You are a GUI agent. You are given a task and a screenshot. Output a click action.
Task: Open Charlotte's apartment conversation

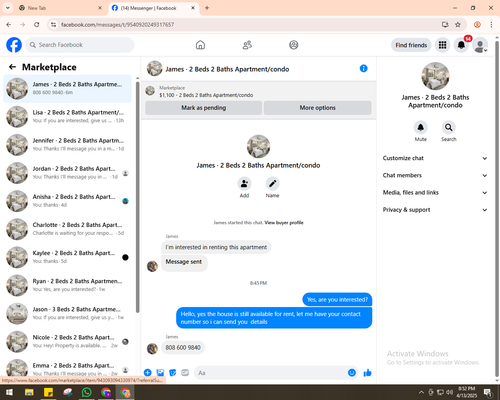pos(67,229)
